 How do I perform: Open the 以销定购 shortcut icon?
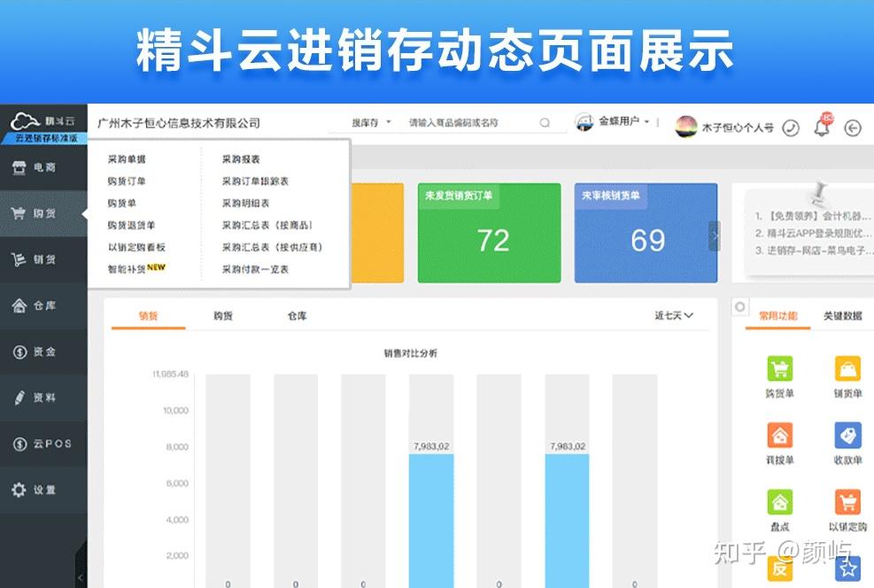(x=847, y=501)
